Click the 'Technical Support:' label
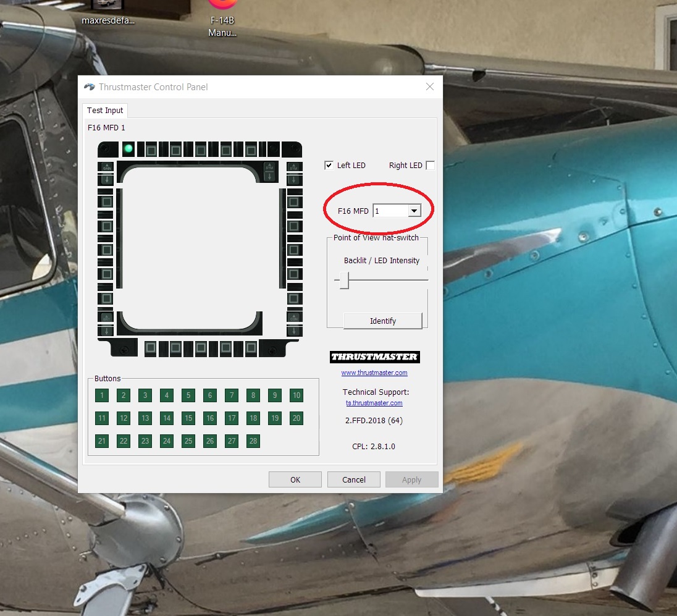This screenshot has height=616, width=677. point(376,392)
